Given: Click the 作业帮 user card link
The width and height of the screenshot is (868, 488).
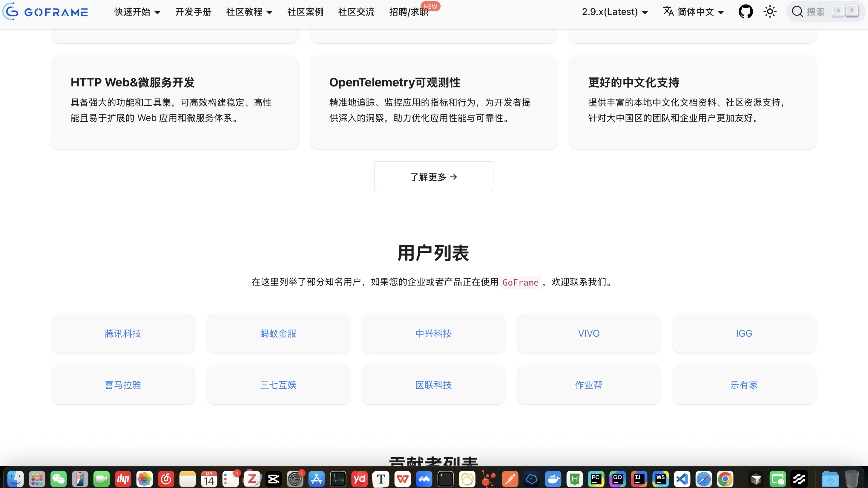Looking at the screenshot, I should [x=588, y=385].
